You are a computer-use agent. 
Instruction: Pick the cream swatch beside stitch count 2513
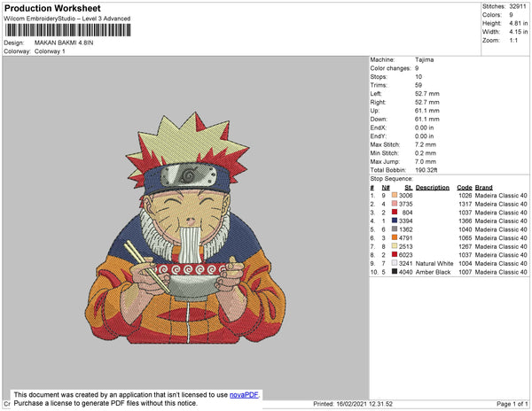(395, 246)
